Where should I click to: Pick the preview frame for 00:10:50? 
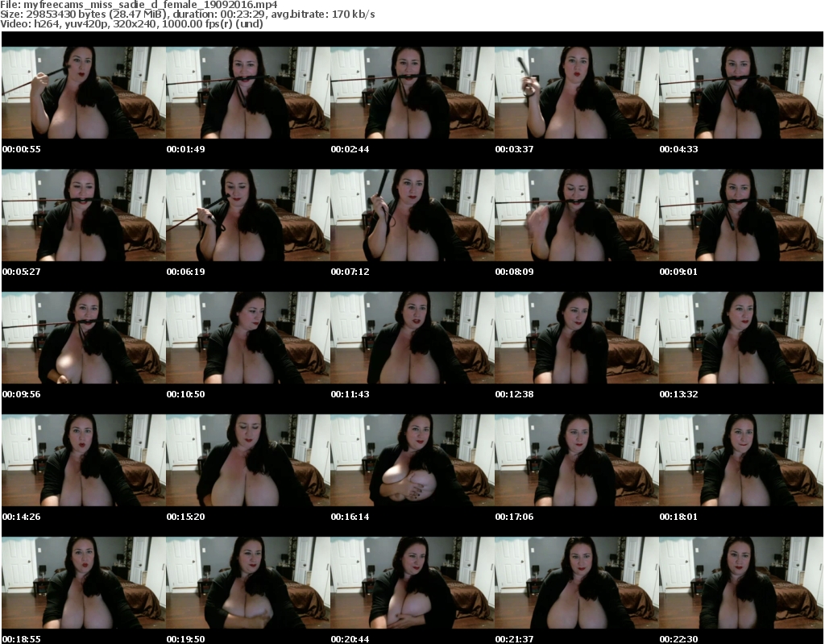pos(248,338)
